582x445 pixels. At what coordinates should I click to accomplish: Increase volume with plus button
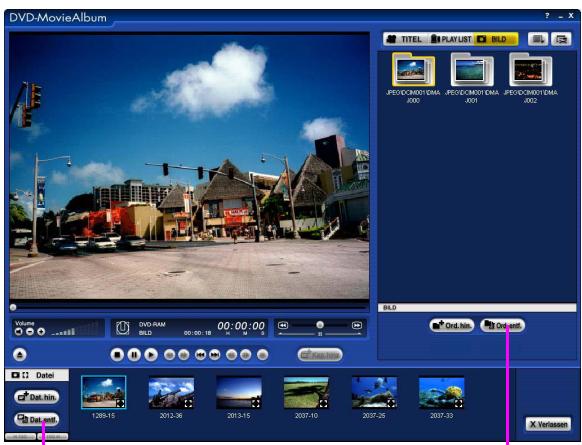[x=41, y=331]
